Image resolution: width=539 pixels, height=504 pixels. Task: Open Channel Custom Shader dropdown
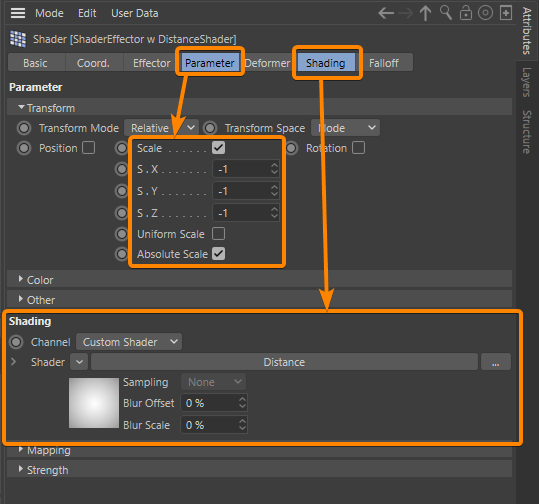(x=129, y=342)
